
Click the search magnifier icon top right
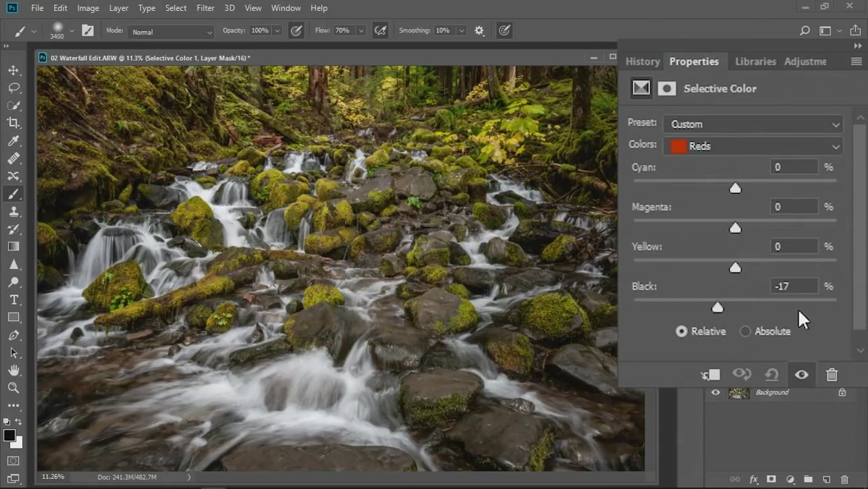tap(804, 30)
